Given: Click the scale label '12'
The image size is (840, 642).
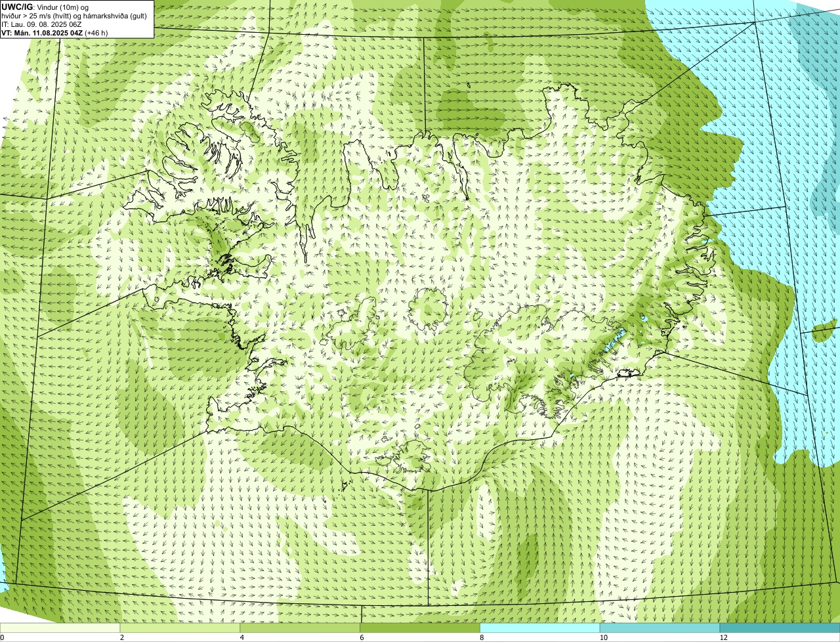Looking at the screenshot, I should coord(723,637).
